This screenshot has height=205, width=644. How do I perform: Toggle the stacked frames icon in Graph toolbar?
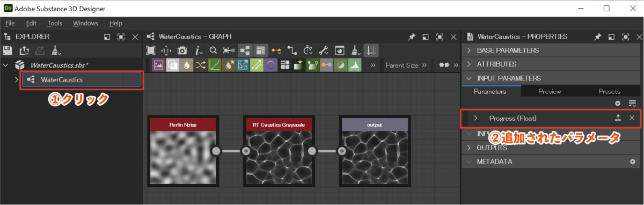[261, 50]
